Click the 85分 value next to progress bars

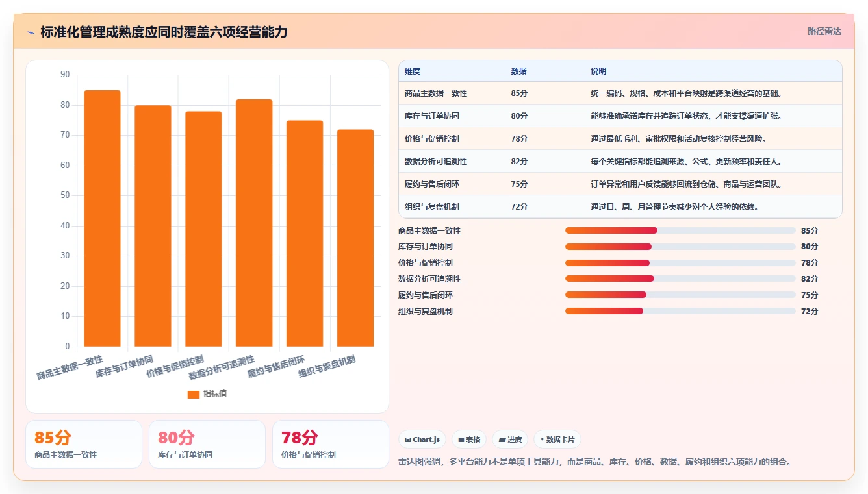tap(810, 230)
